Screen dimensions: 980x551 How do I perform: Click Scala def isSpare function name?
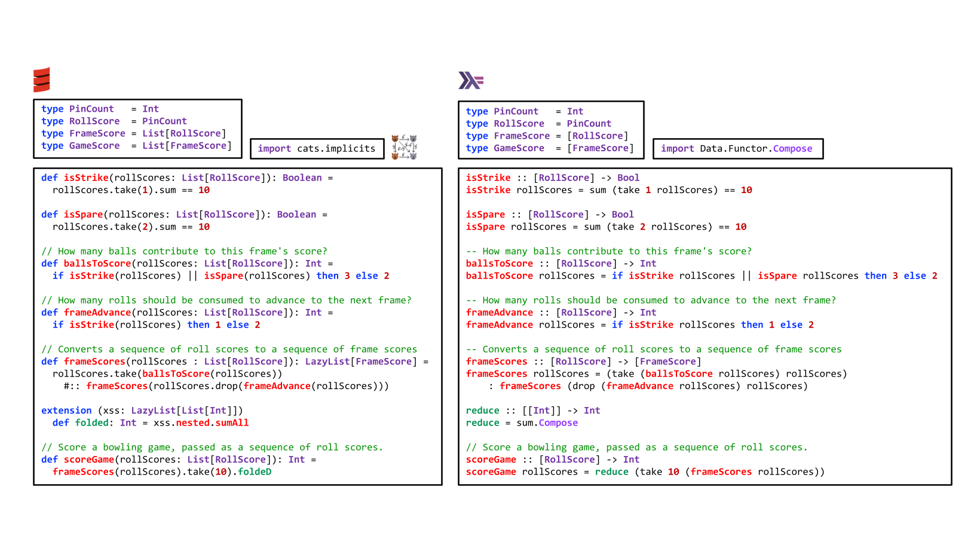[84, 215]
